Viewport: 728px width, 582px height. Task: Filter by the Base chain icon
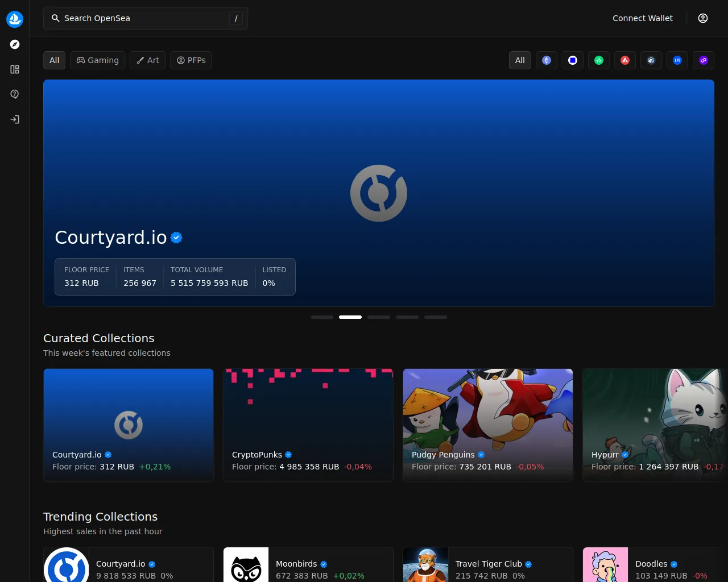coord(573,60)
